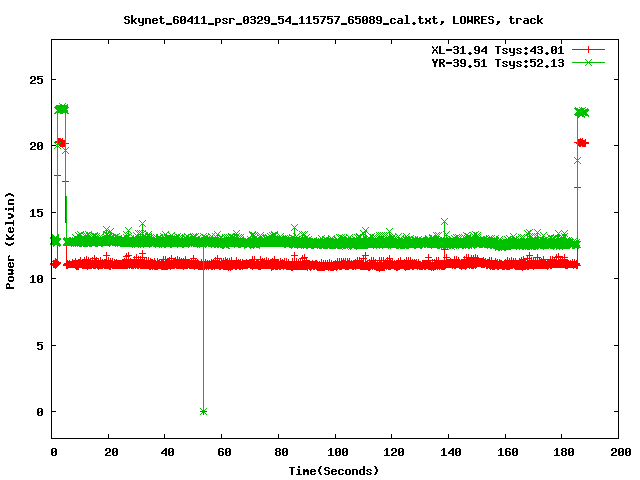Click the x-axis tick label 160
Image resolution: width=640 pixels, height=480 pixels.
[507, 452]
